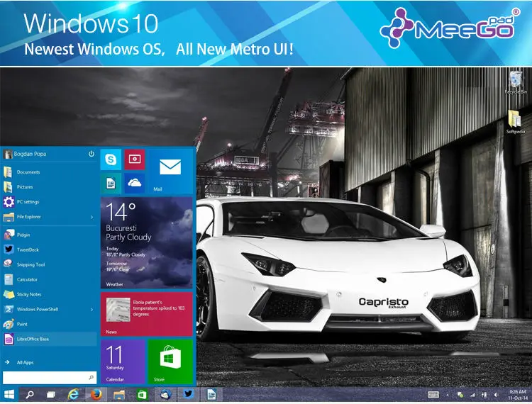
Task: Open the Store from the taskbar
Action: point(142,395)
